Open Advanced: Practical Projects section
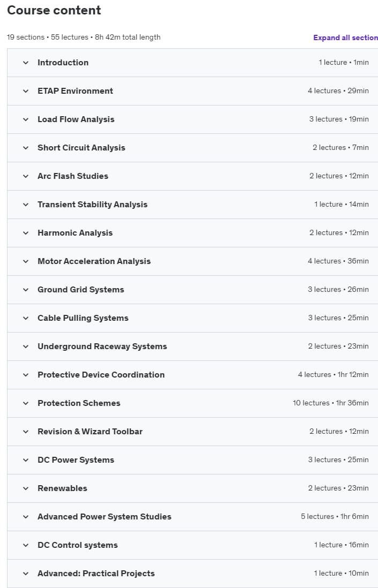Viewport: 378px width, 588px height. pyautogui.click(x=192, y=574)
